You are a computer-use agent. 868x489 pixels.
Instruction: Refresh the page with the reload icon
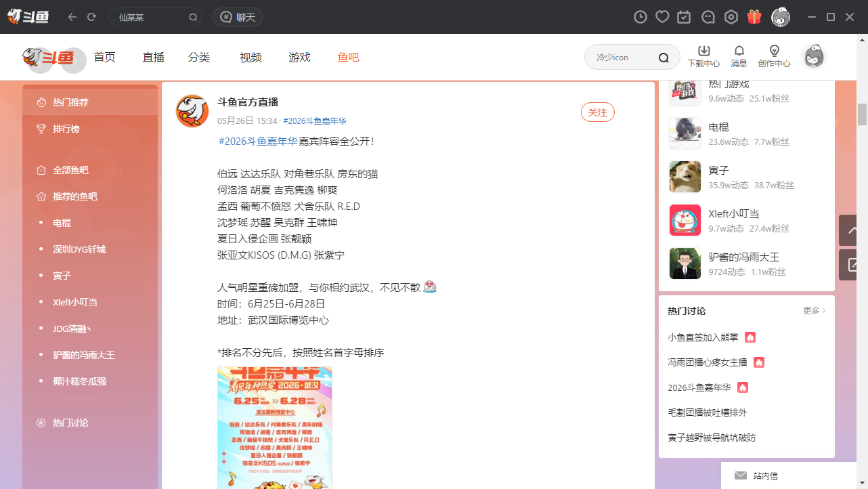click(91, 17)
